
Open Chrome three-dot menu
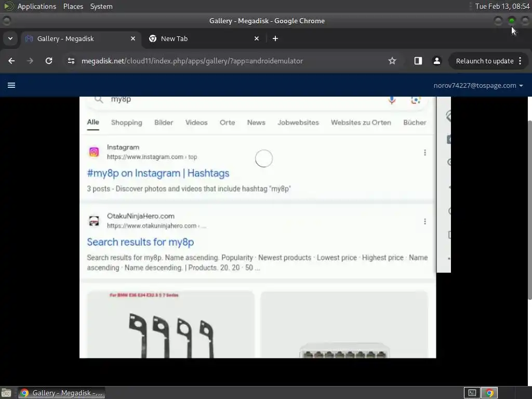point(520,61)
